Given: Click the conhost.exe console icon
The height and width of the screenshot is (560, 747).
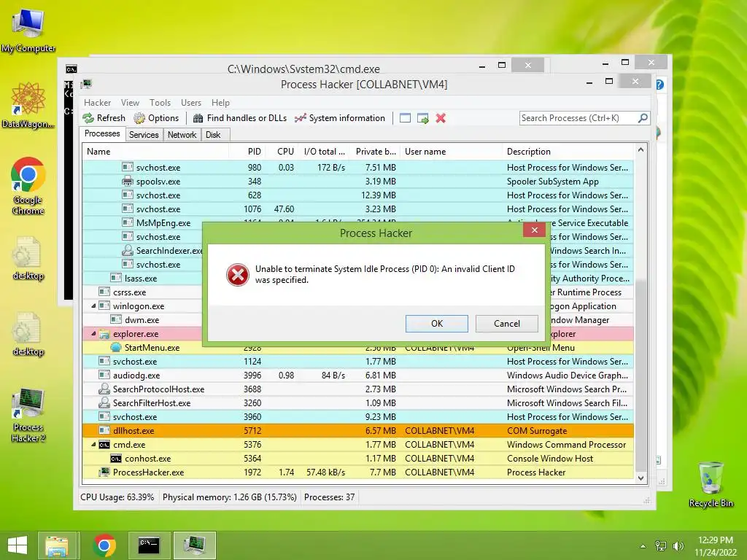Looking at the screenshot, I should (116, 459).
